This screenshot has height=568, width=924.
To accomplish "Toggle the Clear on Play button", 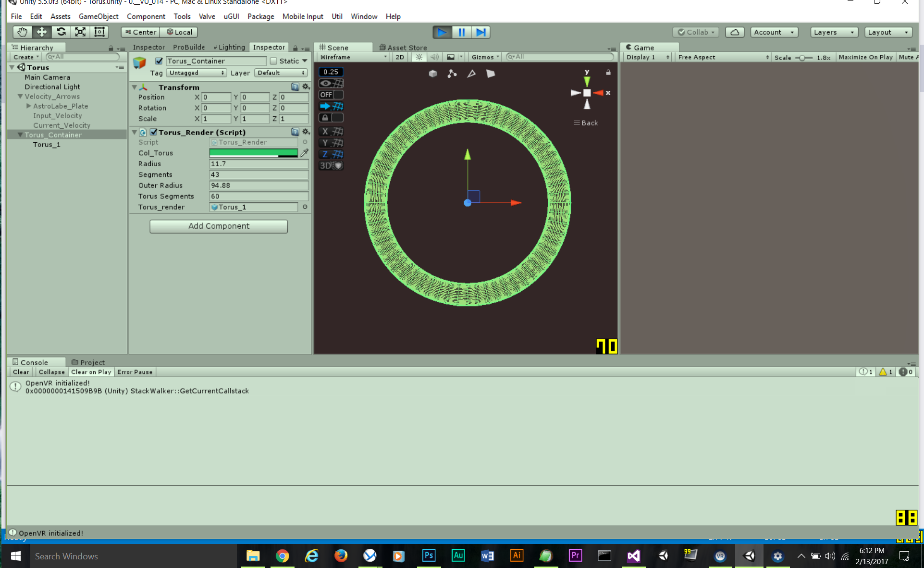I will click(91, 372).
